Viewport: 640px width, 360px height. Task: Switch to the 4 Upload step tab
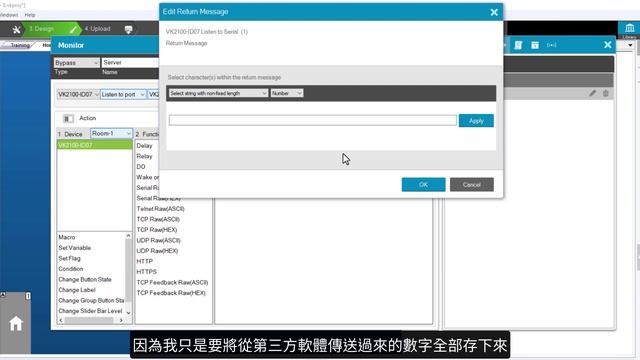pyautogui.click(x=98, y=29)
